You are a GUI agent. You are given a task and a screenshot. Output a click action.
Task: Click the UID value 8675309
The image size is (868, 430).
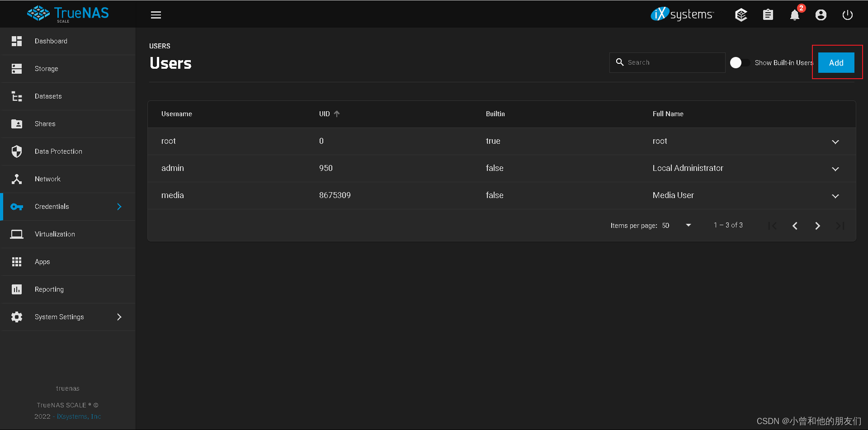coord(335,195)
